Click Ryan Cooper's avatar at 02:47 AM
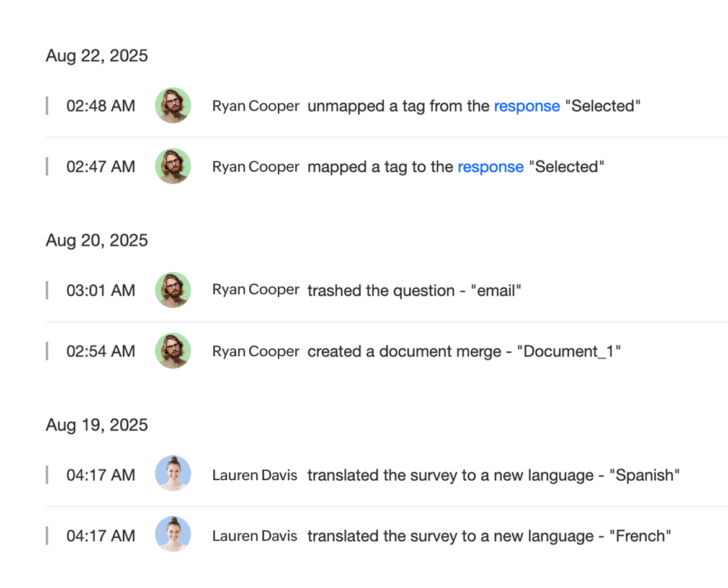The height and width of the screenshot is (588, 728). (x=172, y=166)
